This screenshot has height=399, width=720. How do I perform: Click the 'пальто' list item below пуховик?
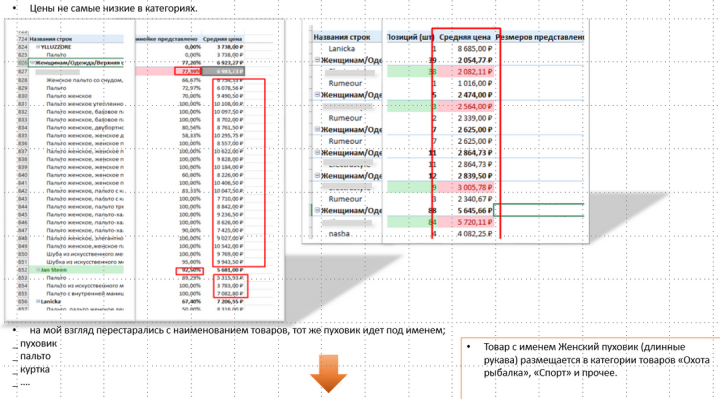tap(35, 356)
